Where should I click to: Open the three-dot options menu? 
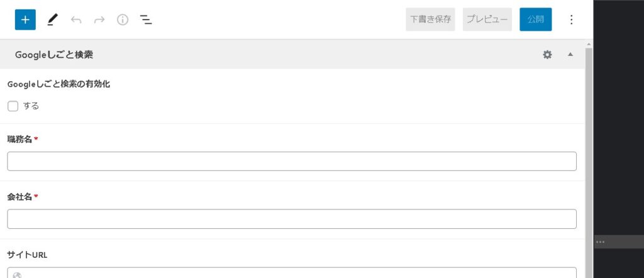(571, 19)
